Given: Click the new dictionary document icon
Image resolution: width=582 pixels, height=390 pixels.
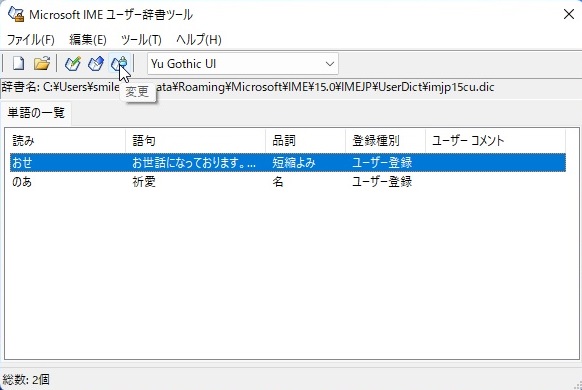Looking at the screenshot, I should pyautogui.click(x=19, y=63).
